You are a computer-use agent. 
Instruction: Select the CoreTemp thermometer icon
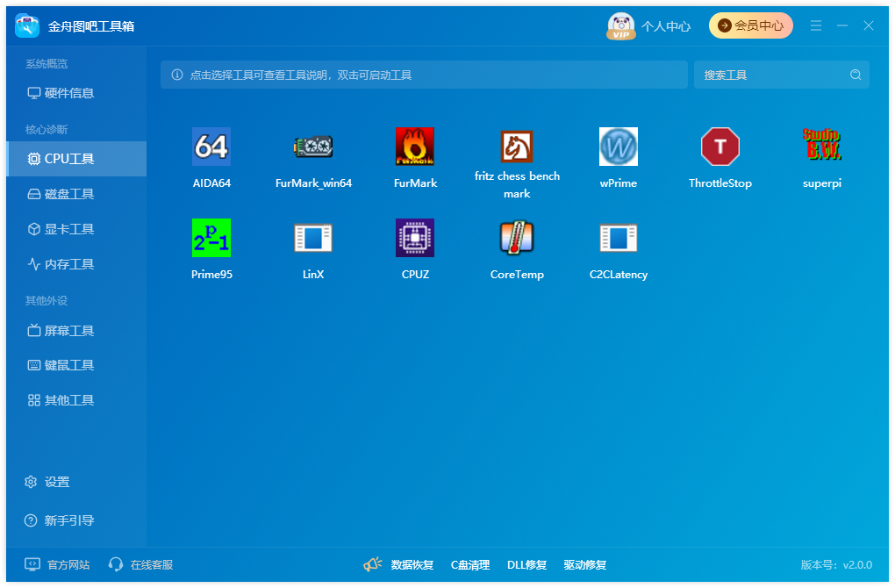517,238
